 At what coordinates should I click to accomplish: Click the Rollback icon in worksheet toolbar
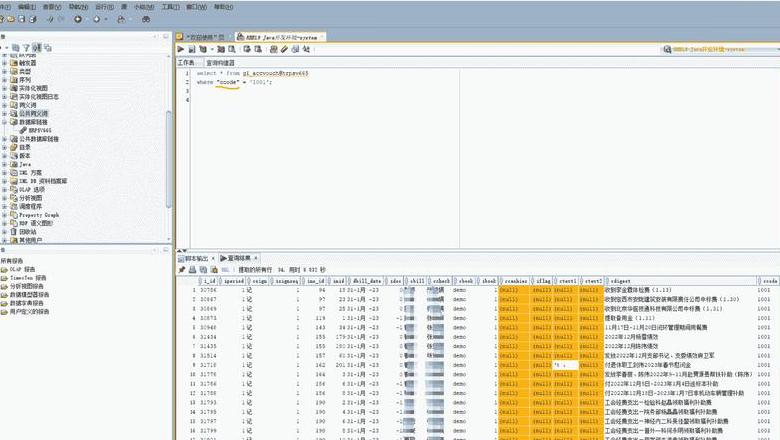[258, 49]
